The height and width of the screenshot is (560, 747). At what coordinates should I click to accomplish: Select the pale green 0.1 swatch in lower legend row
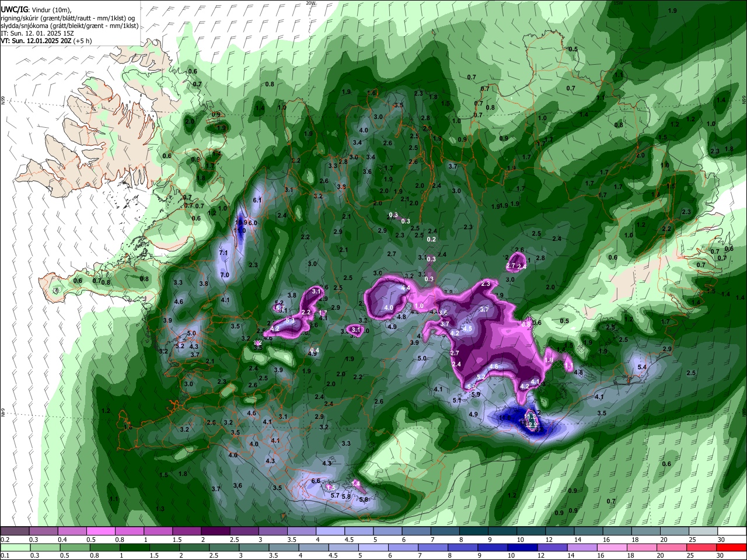click(15, 547)
